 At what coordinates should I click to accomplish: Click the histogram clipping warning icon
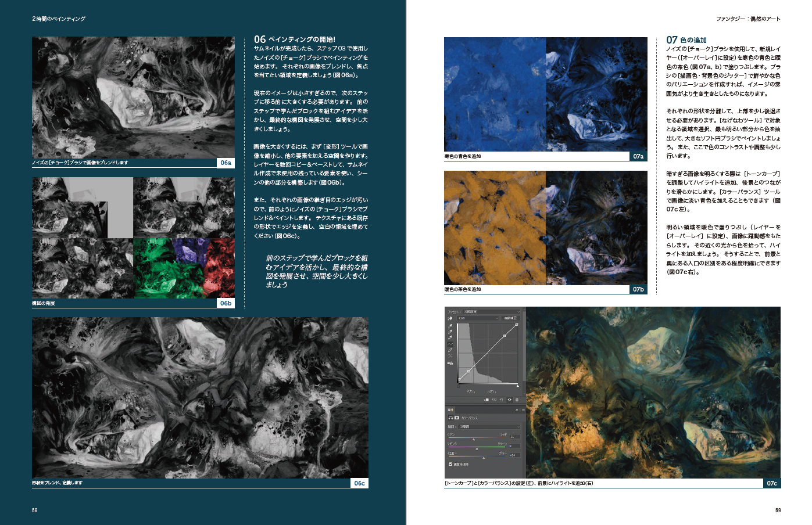[x=450, y=363]
